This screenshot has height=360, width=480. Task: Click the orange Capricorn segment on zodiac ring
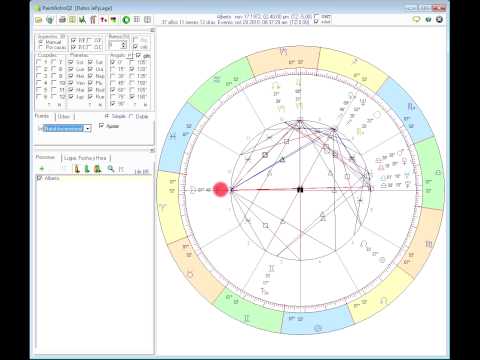[x=283, y=60]
